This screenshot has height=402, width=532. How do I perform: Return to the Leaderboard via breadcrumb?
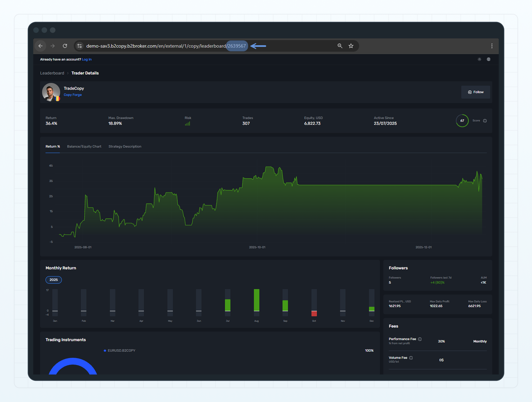pos(52,73)
